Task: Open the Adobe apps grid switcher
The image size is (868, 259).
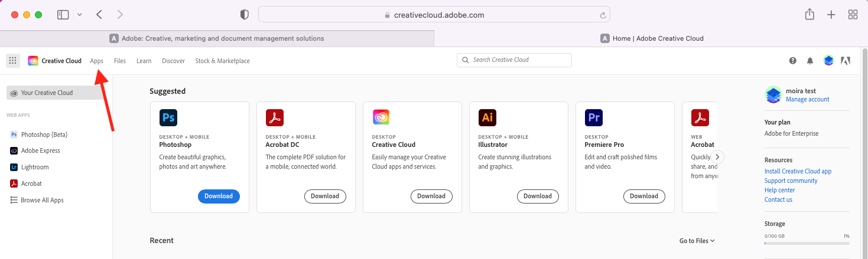Action: pyautogui.click(x=13, y=60)
